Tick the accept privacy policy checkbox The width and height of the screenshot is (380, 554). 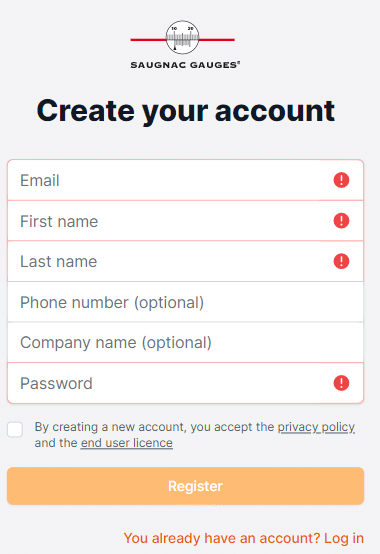(15, 429)
